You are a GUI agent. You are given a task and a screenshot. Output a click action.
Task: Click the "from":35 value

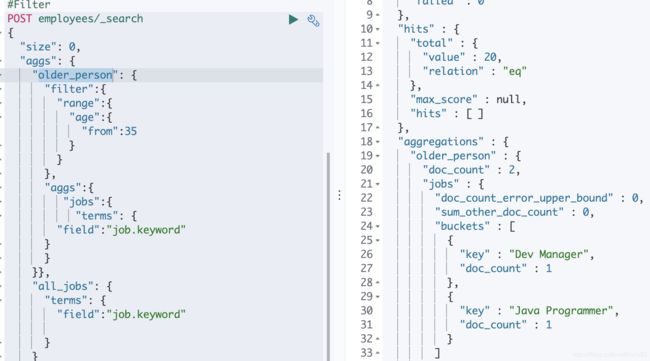pos(109,131)
